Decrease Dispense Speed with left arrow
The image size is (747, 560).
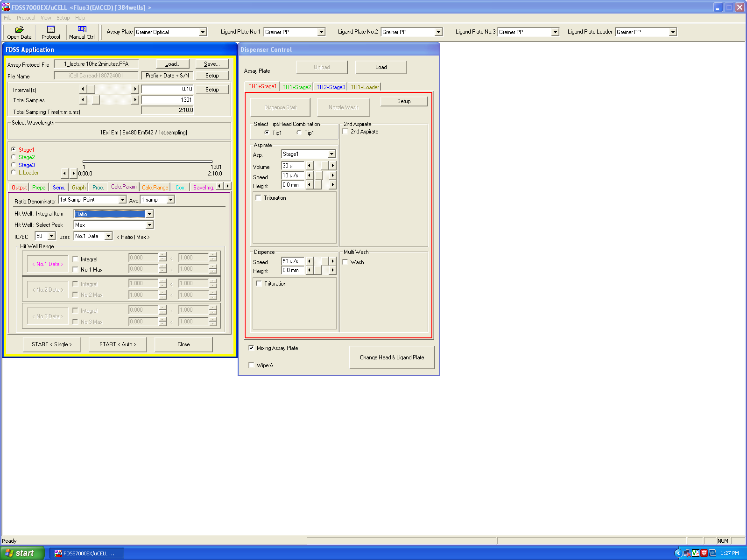pos(309,261)
